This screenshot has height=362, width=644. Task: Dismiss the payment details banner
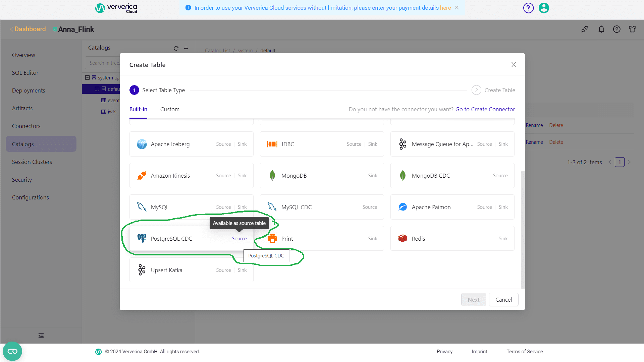pyautogui.click(x=457, y=7)
